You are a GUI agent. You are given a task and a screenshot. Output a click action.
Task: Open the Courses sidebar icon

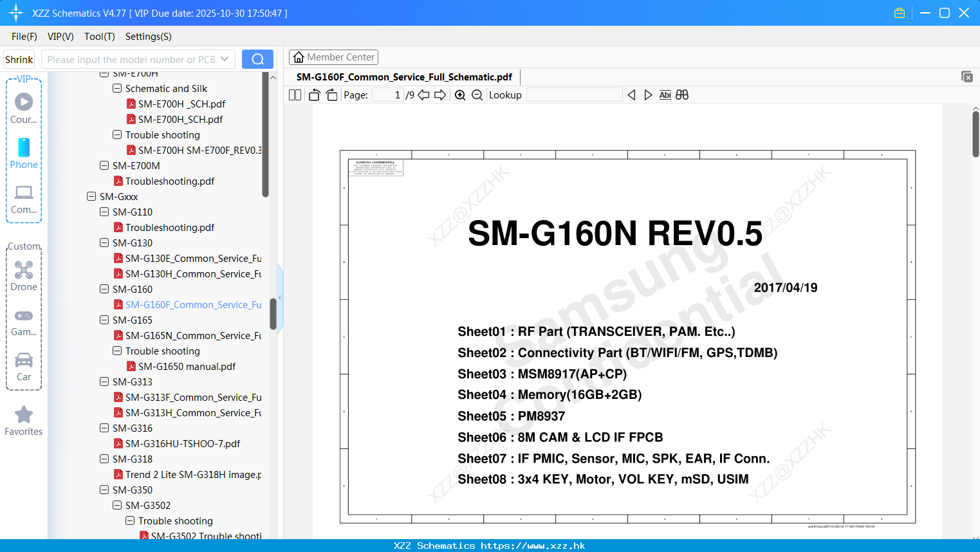click(x=24, y=108)
